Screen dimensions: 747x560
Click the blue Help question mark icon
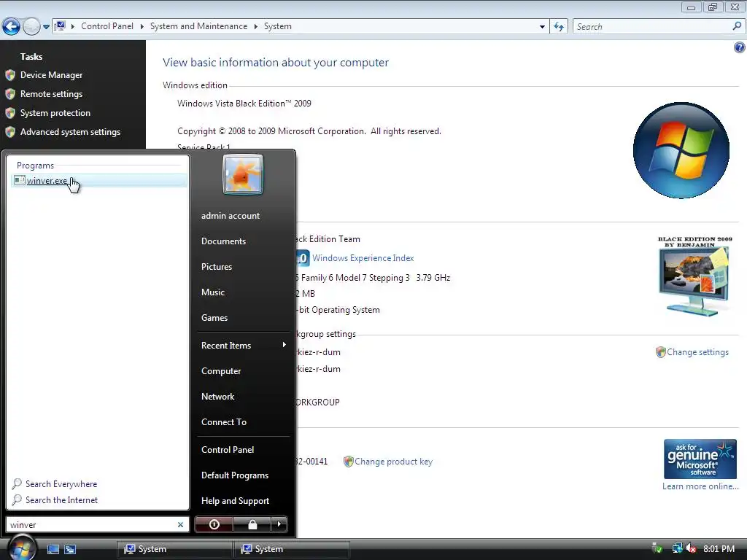(740, 47)
